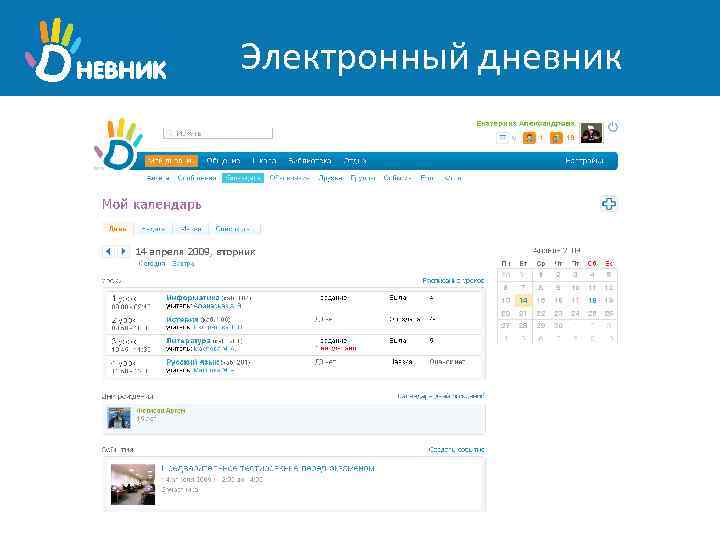The height and width of the screenshot is (540, 720).
Task: Click the plus add-event icon beside Мой календарь
Action: [609, 204]
